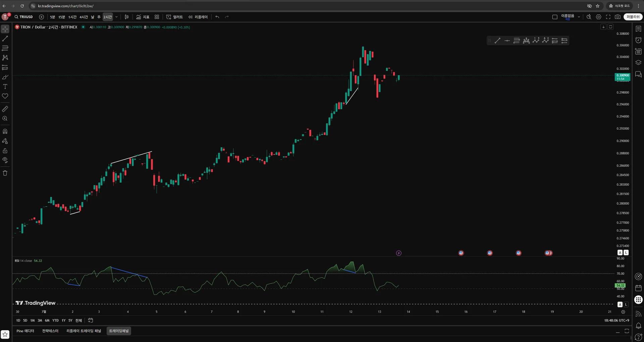Toggle hide all drawings eye icon

[x=5, y=160]
